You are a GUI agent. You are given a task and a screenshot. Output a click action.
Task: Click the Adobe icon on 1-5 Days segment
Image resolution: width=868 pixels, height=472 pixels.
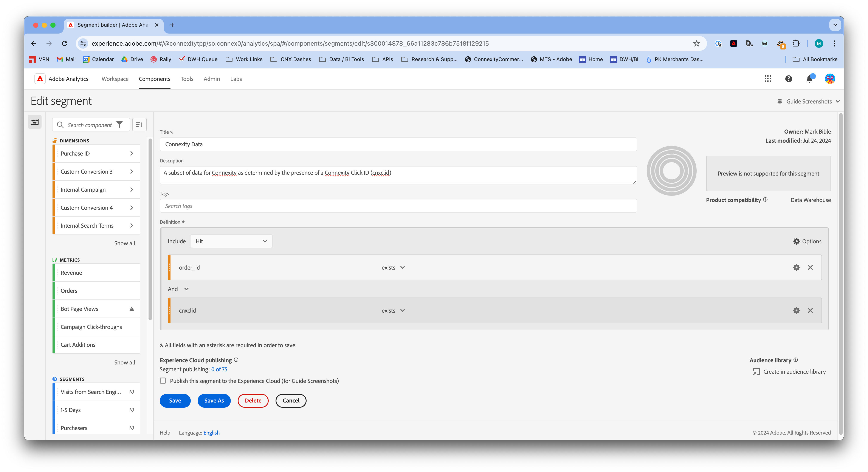click(132, 410)
